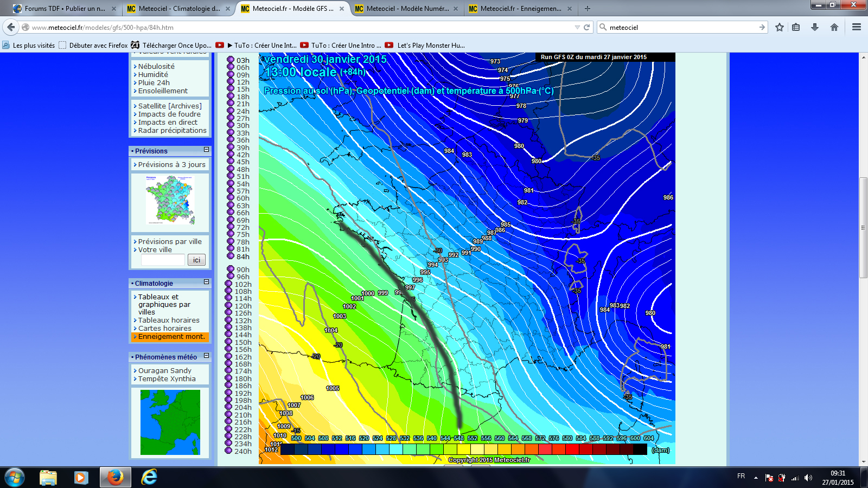Select the 48h forecast step
Viewport: 868px width, 488px height.
[242, 169]
